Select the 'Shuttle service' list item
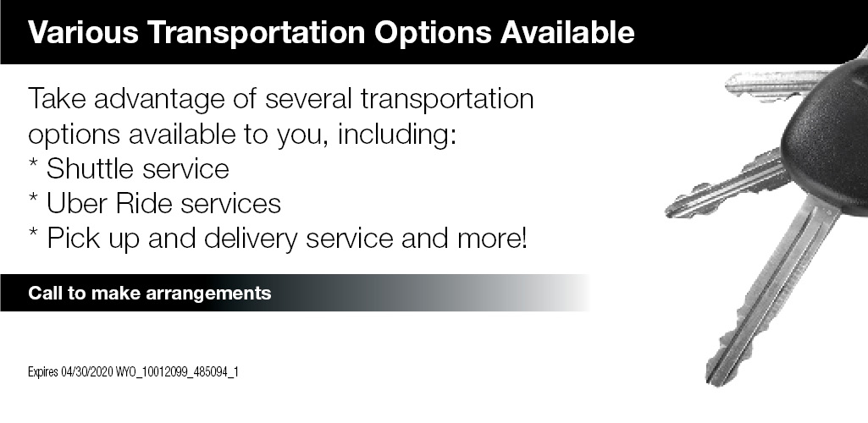 tap(138, 169)
